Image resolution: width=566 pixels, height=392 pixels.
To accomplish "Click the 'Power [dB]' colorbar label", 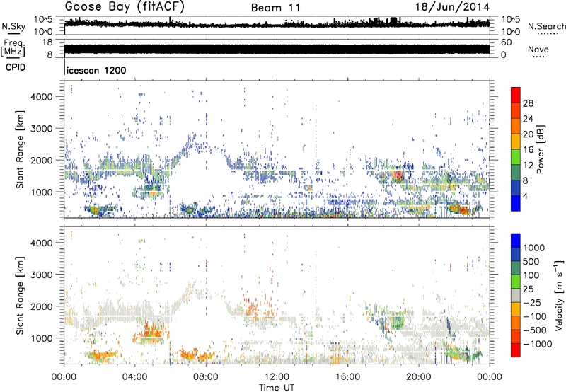I will pyautogui.click(x=541, y=149).
